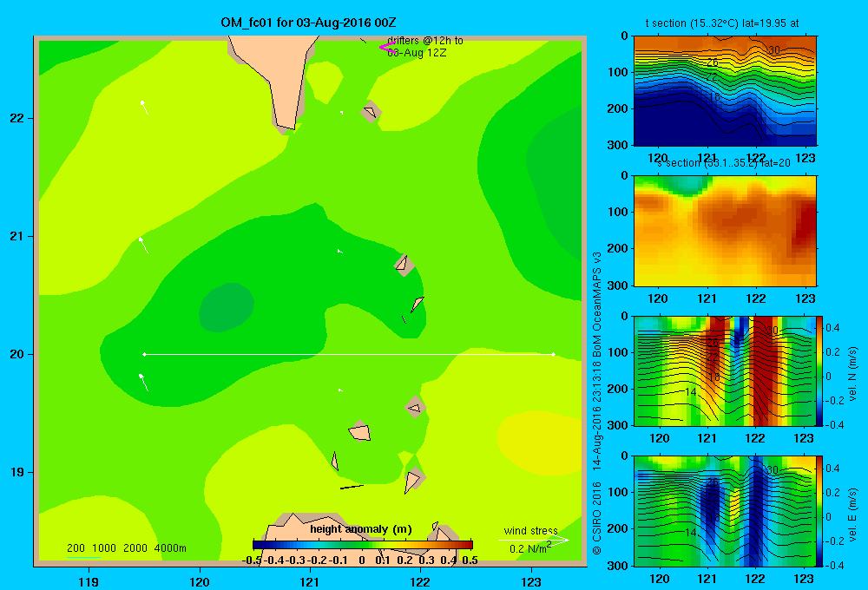Click the 'wind stress' label
Screen dimensions: 868x590
coord(530,530)
